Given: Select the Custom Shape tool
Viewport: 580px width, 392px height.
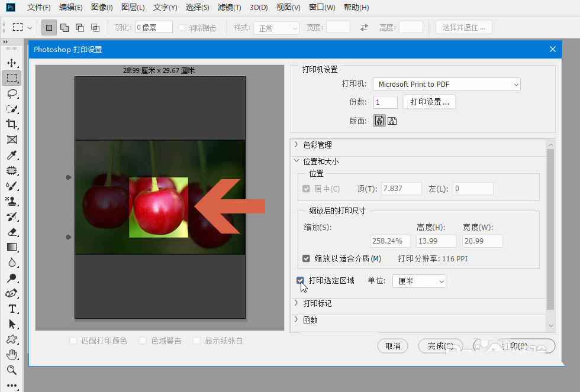Looking at the screenshot, I should click(12, 339).
